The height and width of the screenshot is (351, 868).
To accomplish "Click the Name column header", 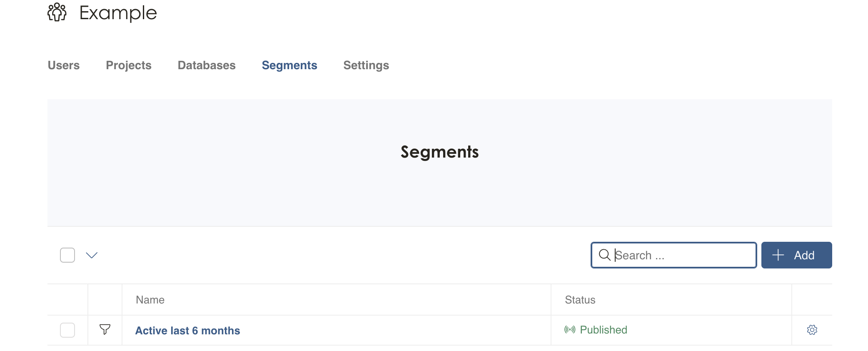I will click(x=150, y=300).
